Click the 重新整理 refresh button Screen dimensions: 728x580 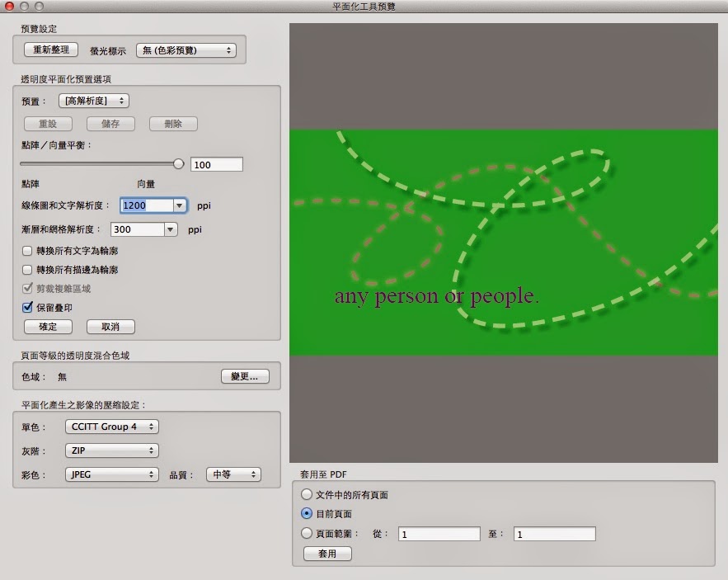tap(50, 50)
